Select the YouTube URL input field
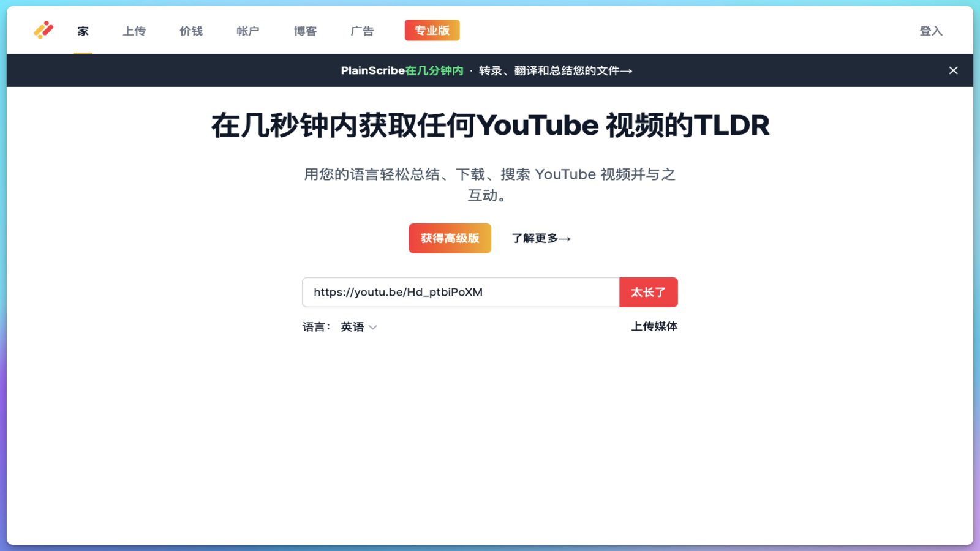Viewport: 980px width, 551px height. (461, 292)
